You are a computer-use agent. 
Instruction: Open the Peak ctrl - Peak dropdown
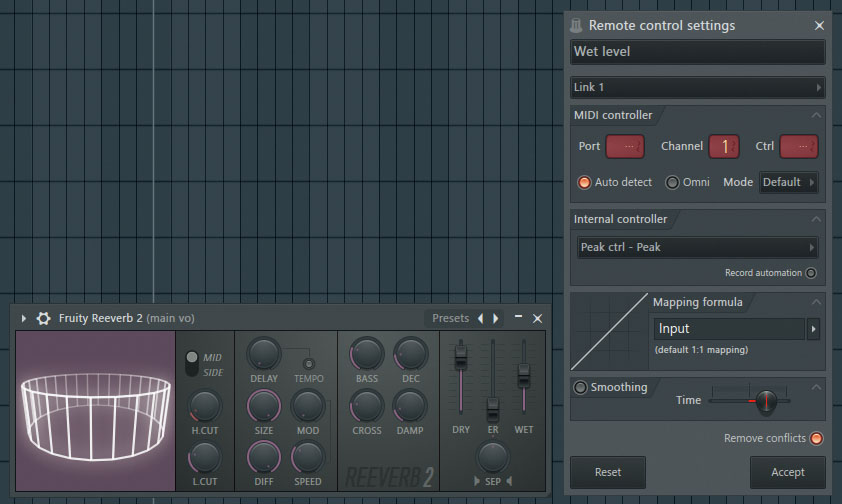click(x=698, y=247)
